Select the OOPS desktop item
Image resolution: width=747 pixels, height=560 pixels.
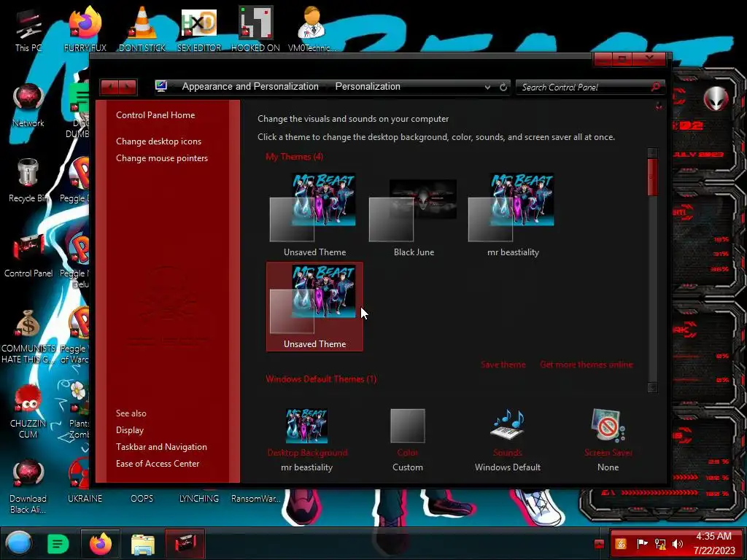tap(142, 499)
